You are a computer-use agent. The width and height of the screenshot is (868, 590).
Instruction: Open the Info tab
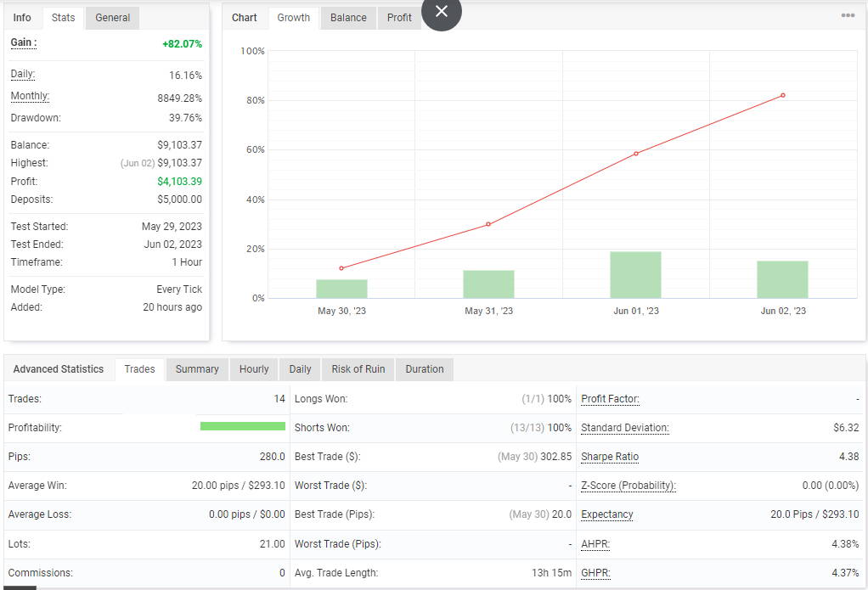coord(22,18)
